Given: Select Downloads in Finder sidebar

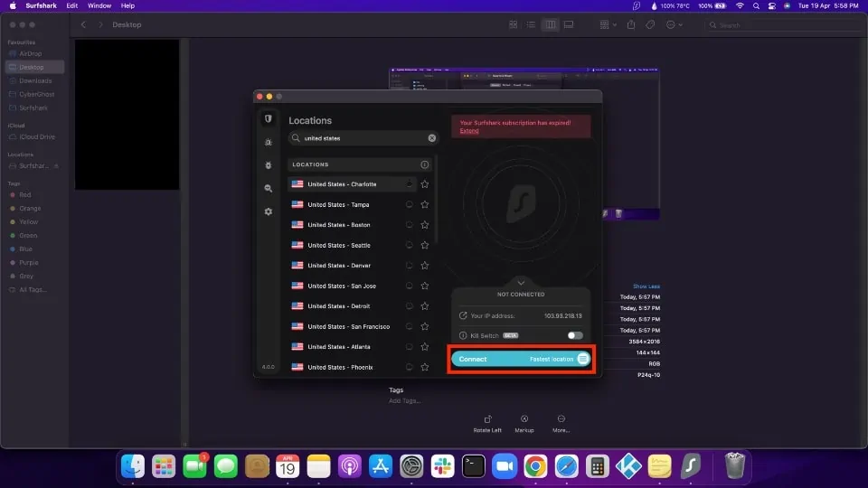Looking at the screenshot, I should (x=34, y=80).
